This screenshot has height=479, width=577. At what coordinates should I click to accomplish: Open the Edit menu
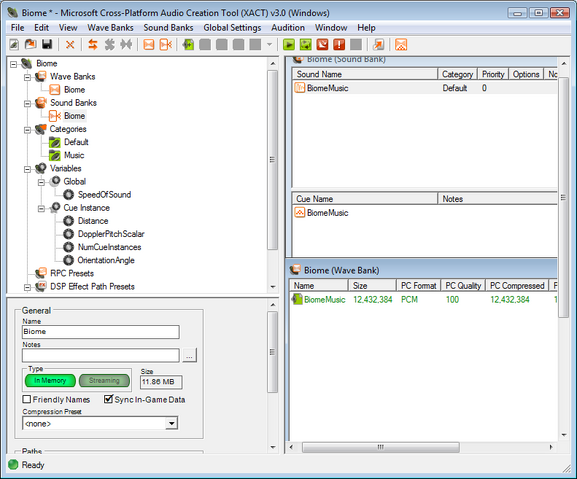point(41,28)
